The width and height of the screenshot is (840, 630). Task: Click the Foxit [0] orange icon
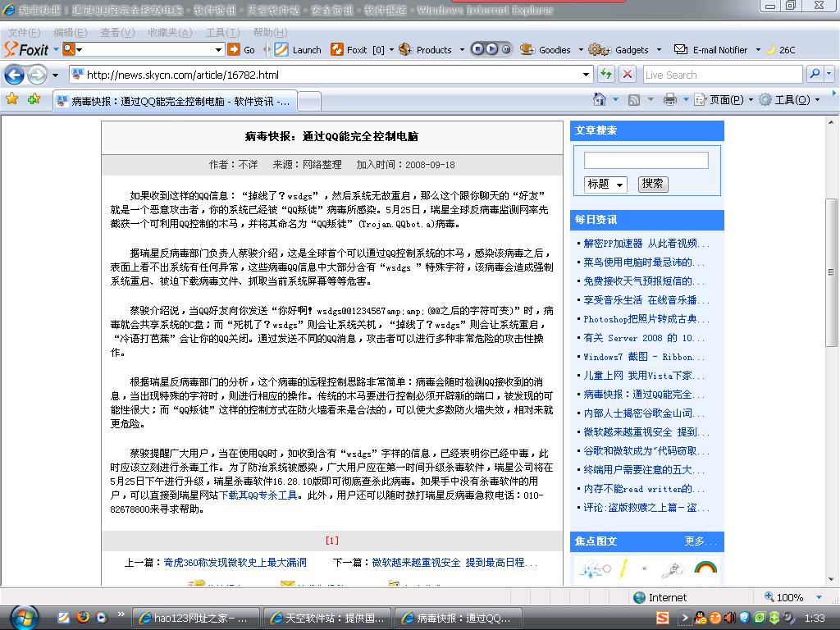coord(336,50)
